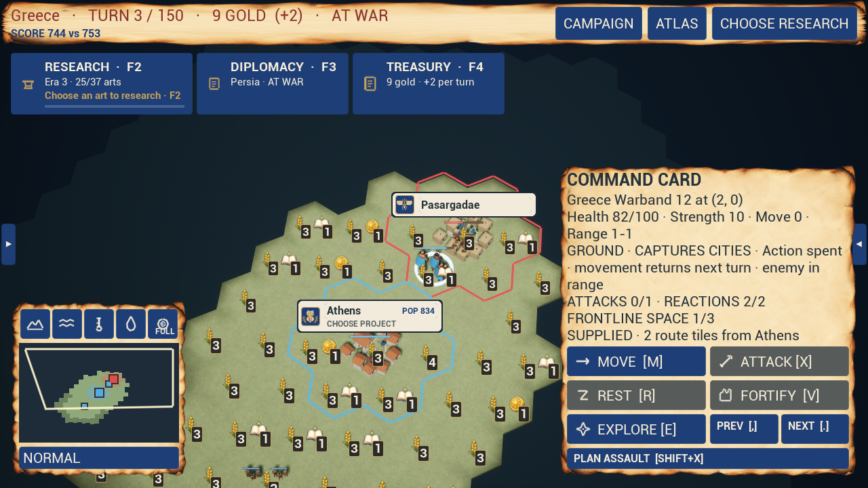Click the Move [M] command
This screenshot has height=488, width=868.
(636, 361)
